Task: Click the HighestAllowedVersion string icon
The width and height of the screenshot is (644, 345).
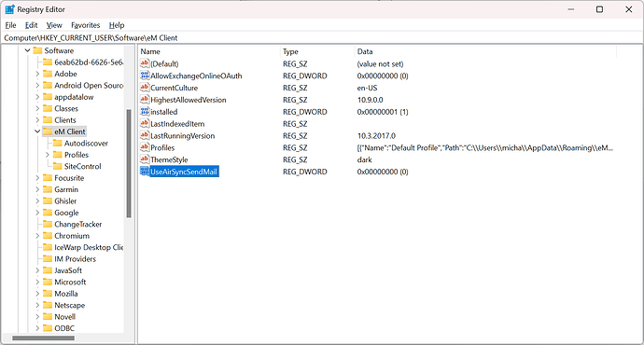Action: pos(145,99)
